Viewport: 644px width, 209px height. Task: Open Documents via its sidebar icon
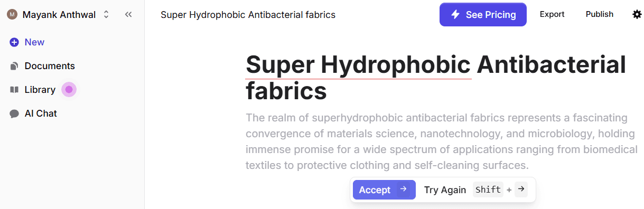(x=14, y=66)
